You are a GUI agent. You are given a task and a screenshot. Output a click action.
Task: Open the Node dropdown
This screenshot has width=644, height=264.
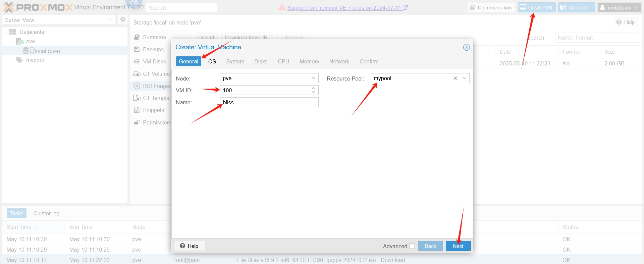coord(313,78)
